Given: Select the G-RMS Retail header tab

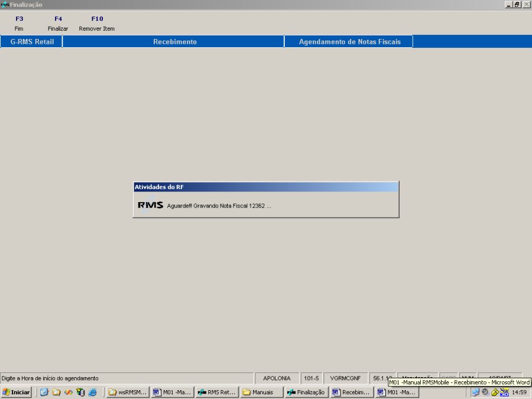Looking at the screenshot, I should point(31,41).
